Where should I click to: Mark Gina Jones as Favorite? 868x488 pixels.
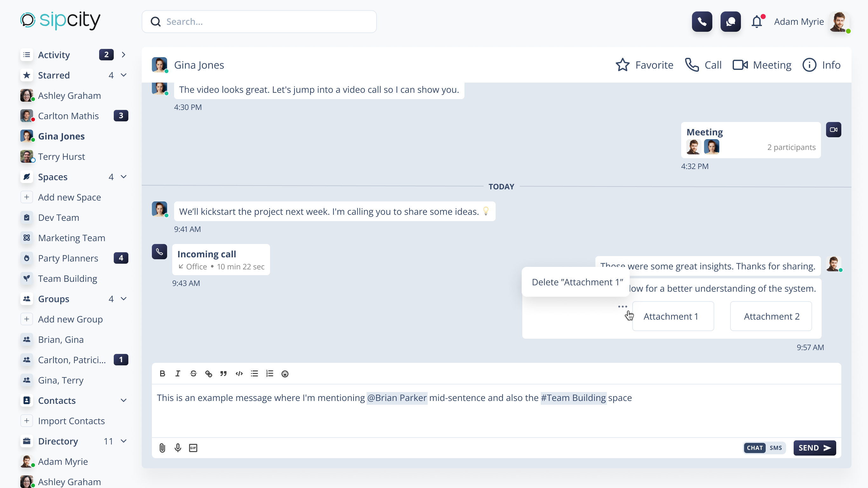pyautogui.click(x=644, y=65)
